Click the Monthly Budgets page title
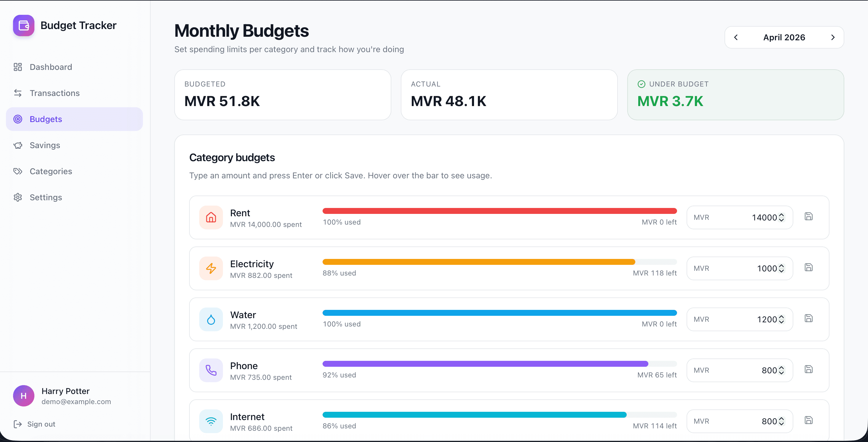The height and width of the screenshot is (442, 868). coord(241,31)
